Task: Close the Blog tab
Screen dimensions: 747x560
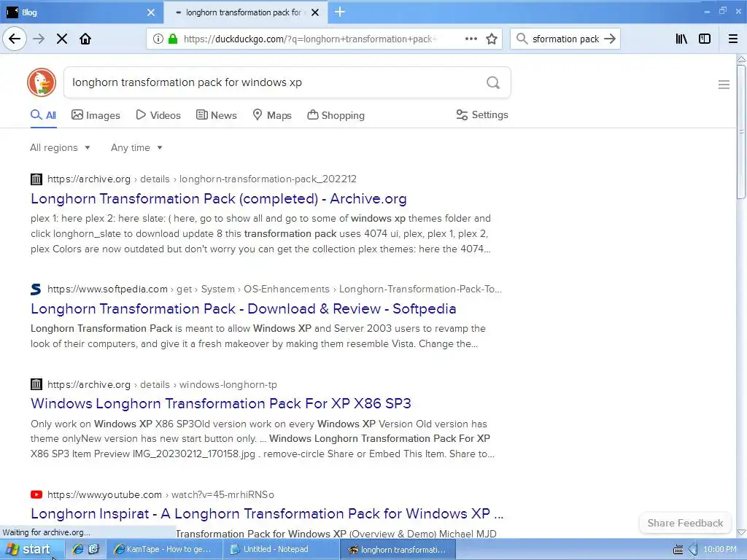Action: pos(151,12)
